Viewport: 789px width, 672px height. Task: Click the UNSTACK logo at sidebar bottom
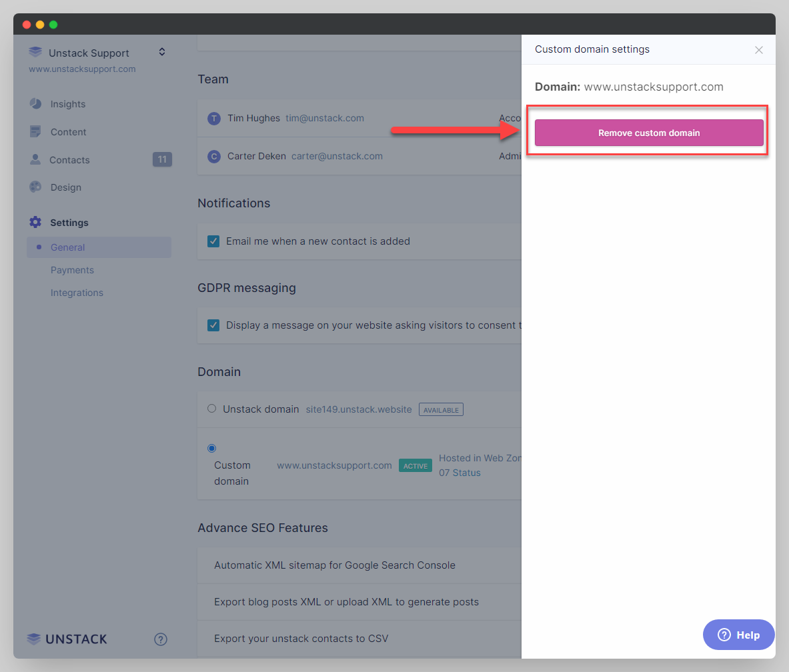pos(66,639)
